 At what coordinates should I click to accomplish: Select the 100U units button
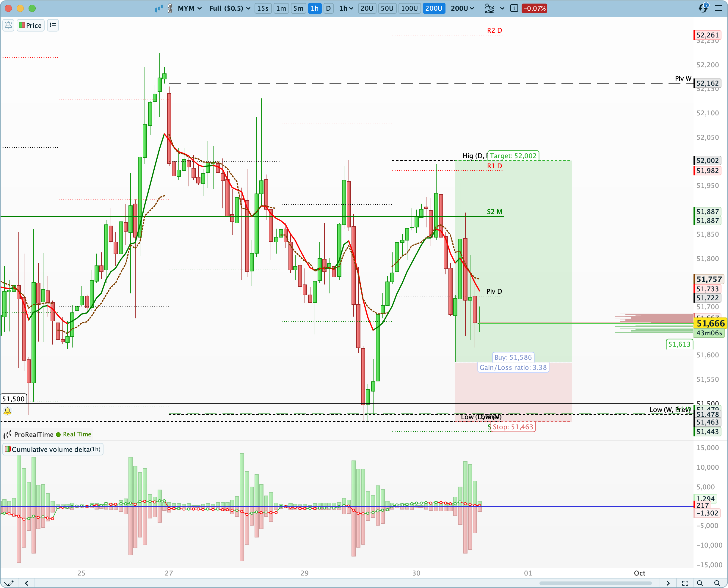[409, 8]
